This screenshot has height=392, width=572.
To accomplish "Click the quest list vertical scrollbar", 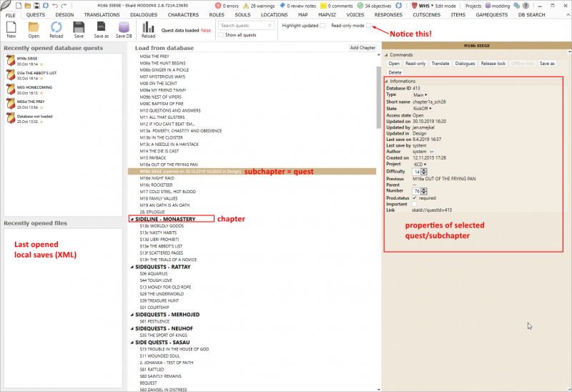I will coord(379,97).
